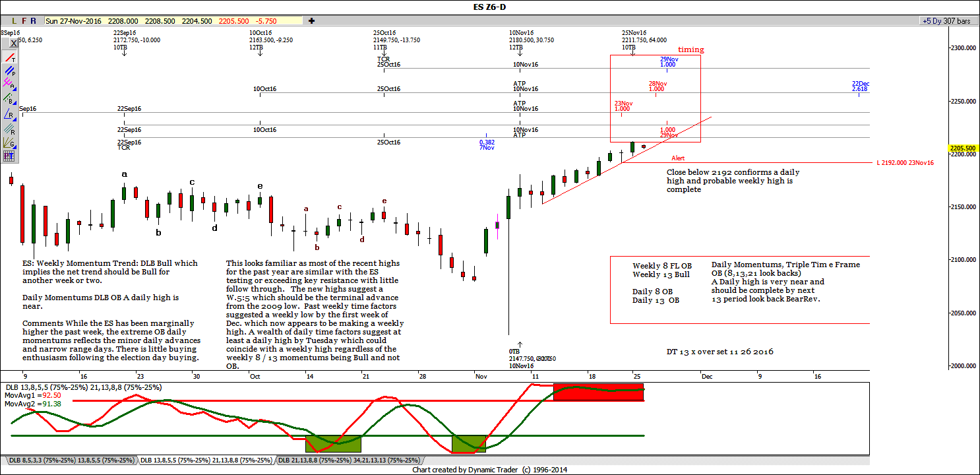The height and width of the screenshot is (475, 980).
Task: Select the blue 0.382 7Nov time marker
Action: tap(487, 144)
